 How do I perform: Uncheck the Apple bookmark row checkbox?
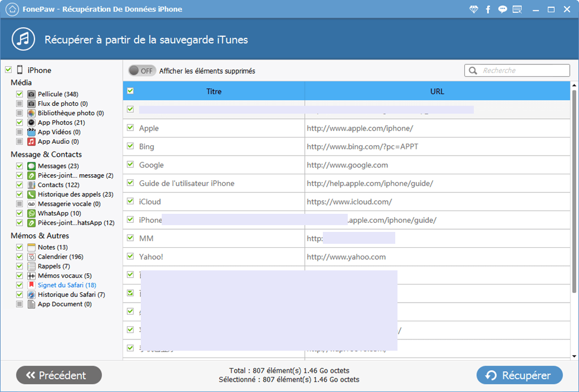tap(131, 127)
